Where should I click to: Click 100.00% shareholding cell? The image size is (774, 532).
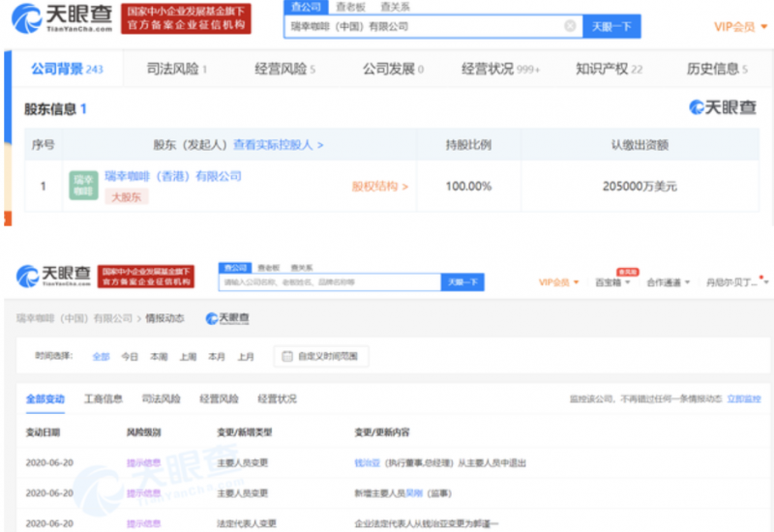point(468,186)
